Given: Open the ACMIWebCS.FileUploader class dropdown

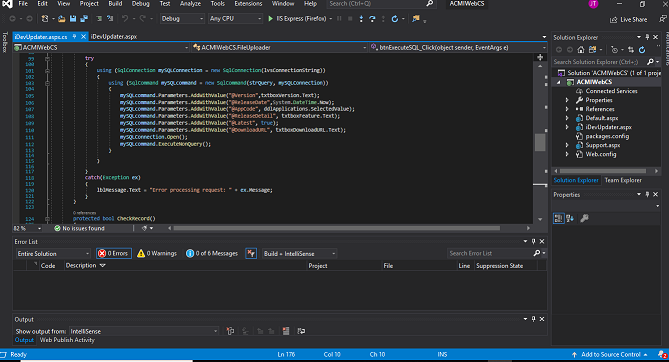Looking at the screenshot, I should 279,47.
